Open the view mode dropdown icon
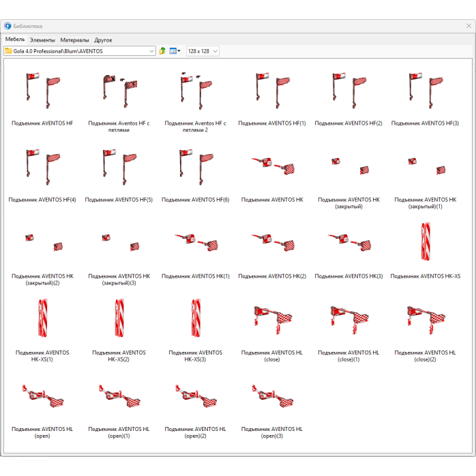Image resolution: width=476 pixels, height=476 pixels. click(175, 51)
